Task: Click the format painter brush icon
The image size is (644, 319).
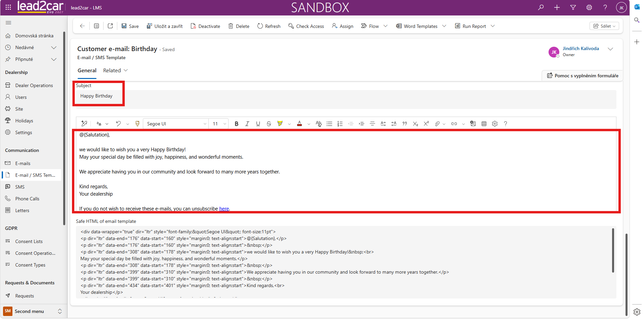Action: (x=137, y=124)
